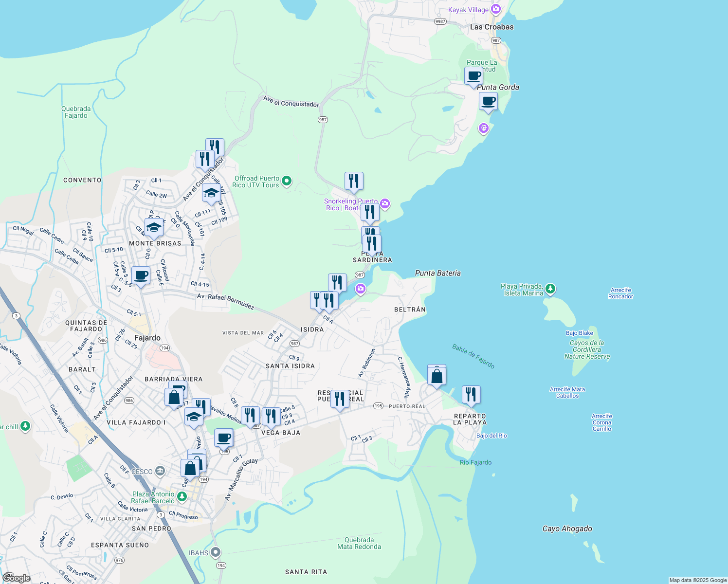Click the Las Croabas place label

491,27
